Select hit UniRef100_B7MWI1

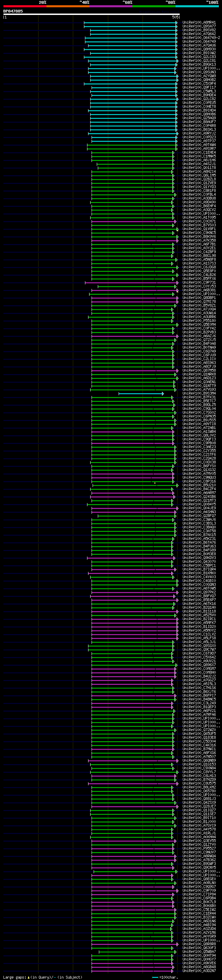pyautogui.click(x=199, y=749)
